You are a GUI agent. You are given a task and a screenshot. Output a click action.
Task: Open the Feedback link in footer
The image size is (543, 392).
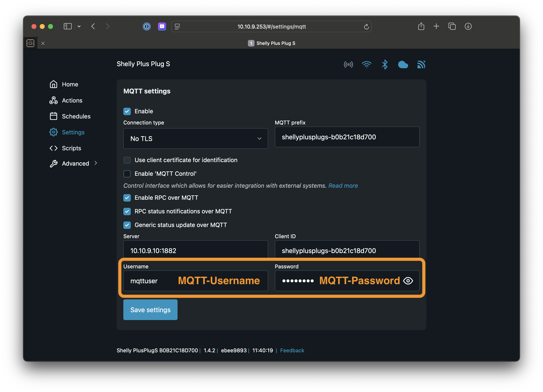(x=292, y=351)
